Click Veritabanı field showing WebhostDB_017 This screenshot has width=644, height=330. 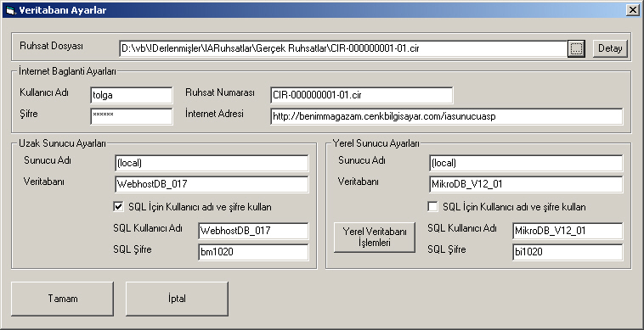212,184
